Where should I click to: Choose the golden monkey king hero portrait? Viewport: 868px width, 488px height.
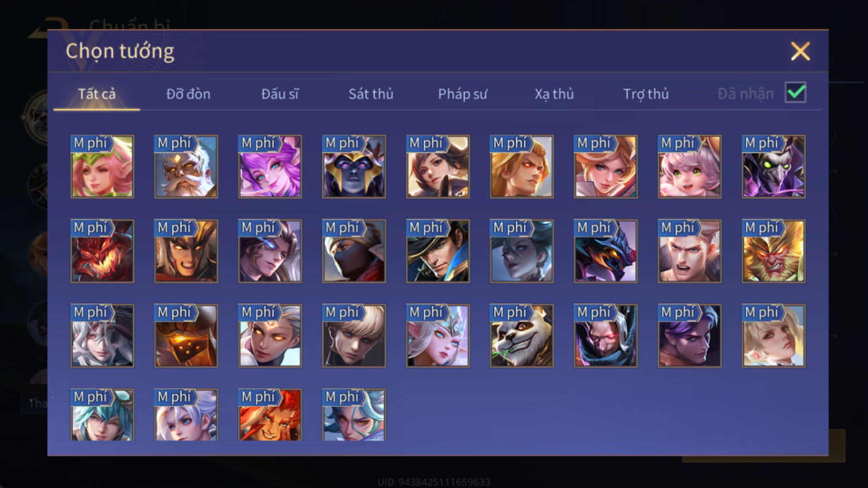[x=773, y=251]
